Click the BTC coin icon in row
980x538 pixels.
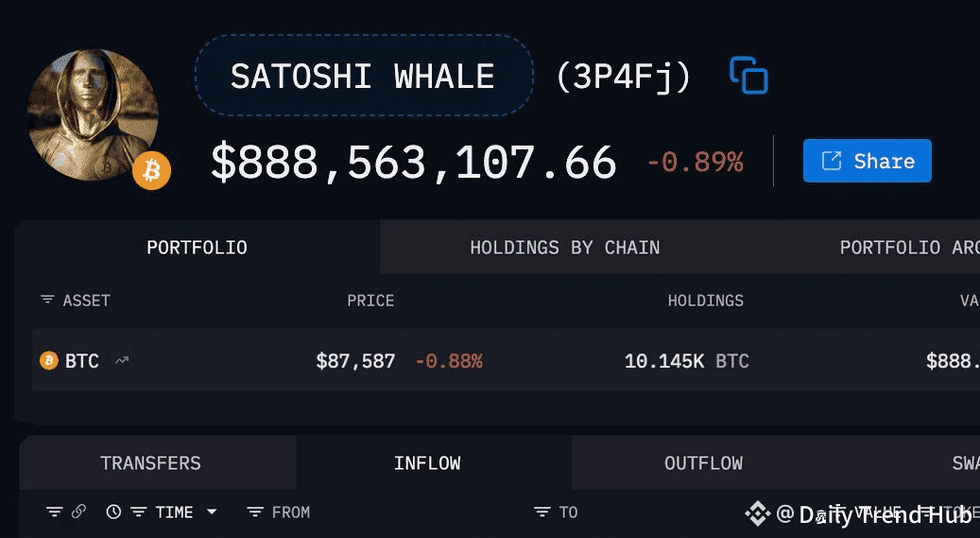(48, 360)
